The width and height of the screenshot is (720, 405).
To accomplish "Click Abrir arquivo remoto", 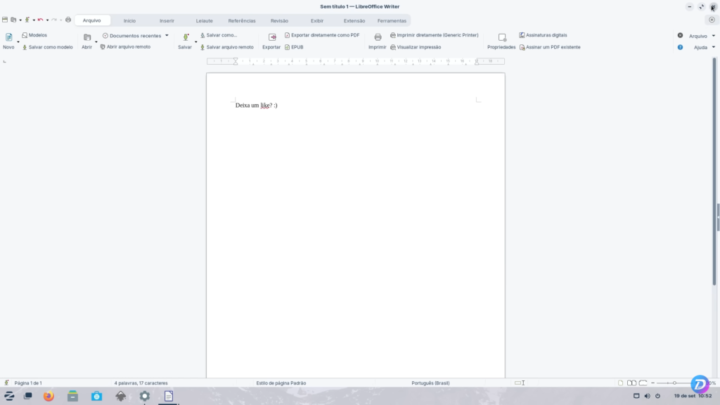I will 125,47.
